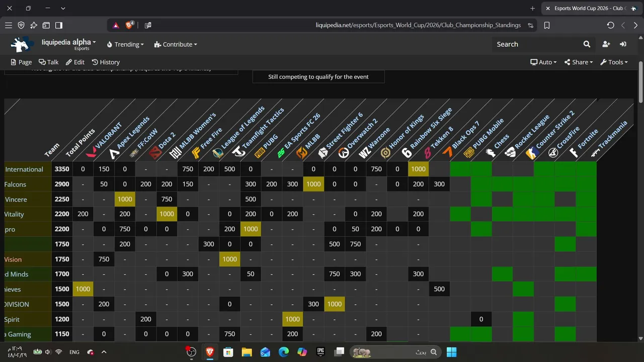The image size is (644, 362).
Task: Open the Contribute dropdown
Action: point(176,44)
